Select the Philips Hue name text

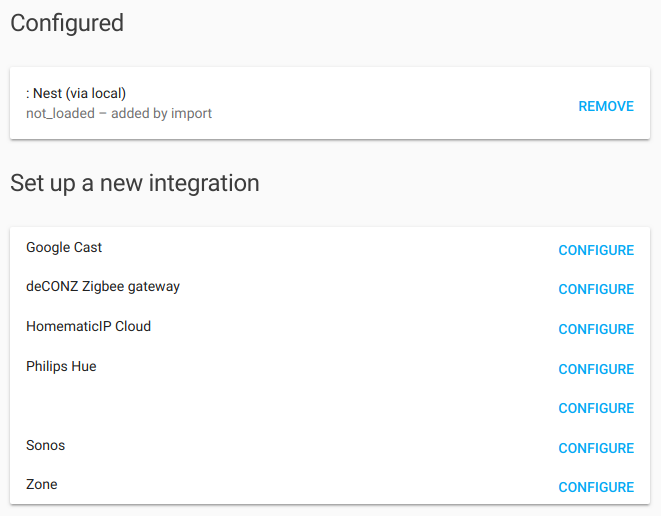click(x=61, y=366)
